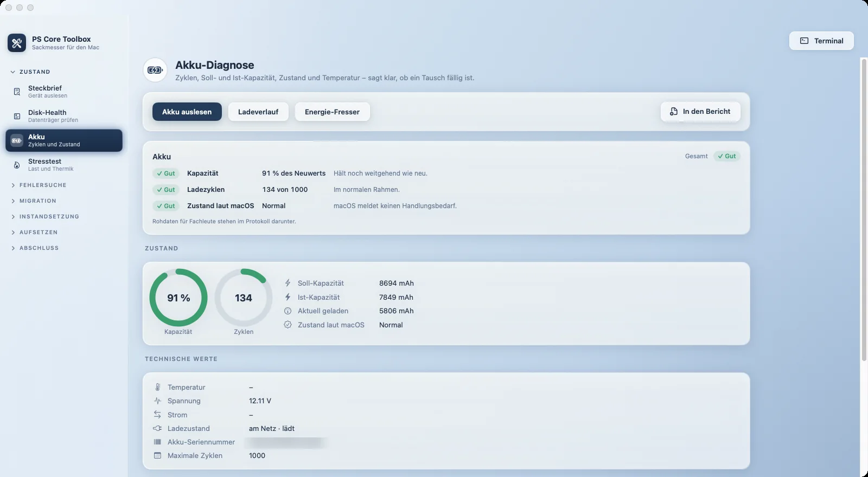Click the PS Core Toolbox app logo icon
Image resolution: width=868 pixels, height=477 pixels.
tap(17, 43)
